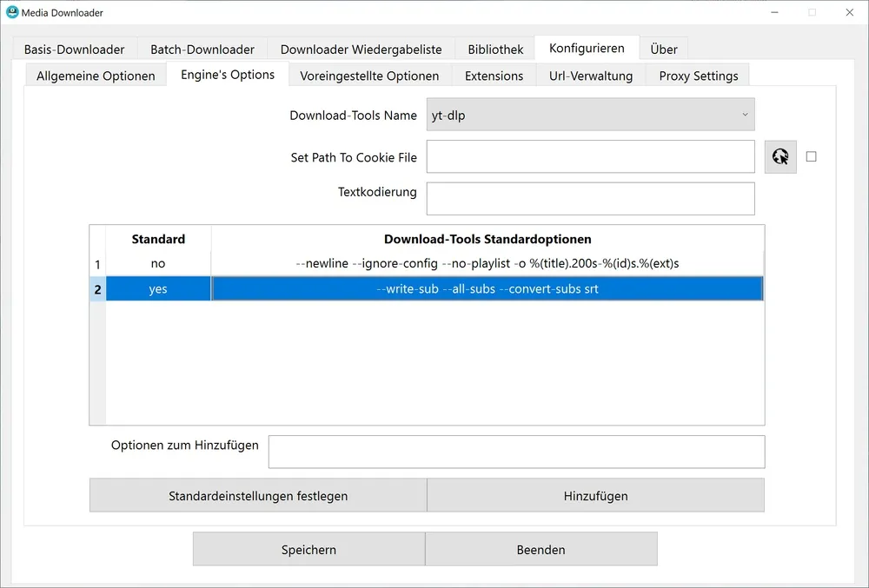Open the Url-Verwaltung sub-tab
This screenshot has height=588, width=869.
(x=591, y=76)
